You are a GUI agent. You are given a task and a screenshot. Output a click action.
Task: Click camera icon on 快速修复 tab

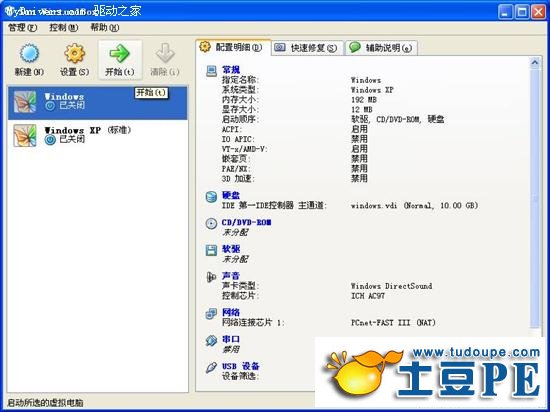[x=280, y=47]
